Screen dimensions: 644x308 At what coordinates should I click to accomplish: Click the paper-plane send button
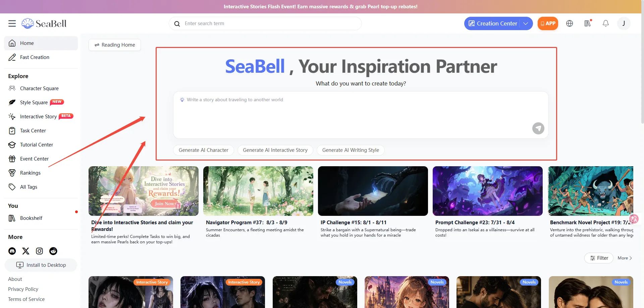tap(538, 128)
